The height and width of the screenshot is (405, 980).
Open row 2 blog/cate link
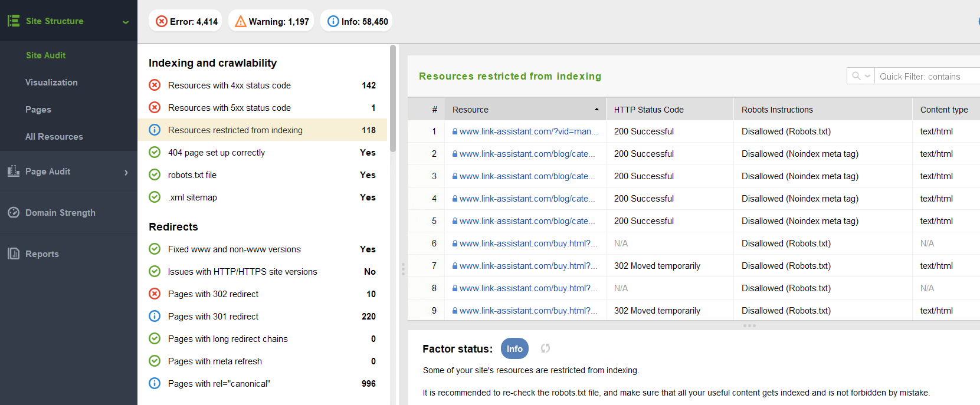[527, 154]
